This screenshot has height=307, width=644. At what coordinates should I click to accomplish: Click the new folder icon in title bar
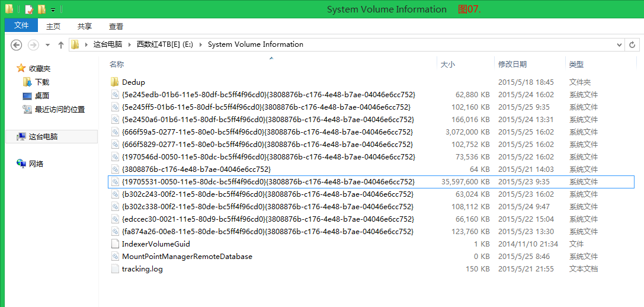pyautogui.click(x=41, y=9)
